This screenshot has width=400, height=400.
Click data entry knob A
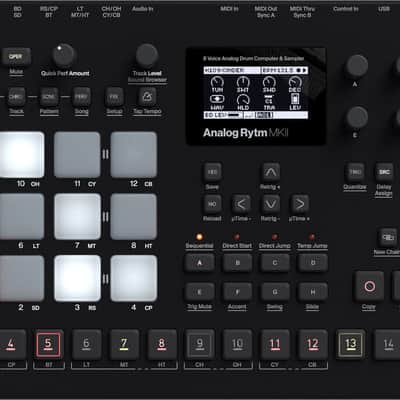coord(357,66)
